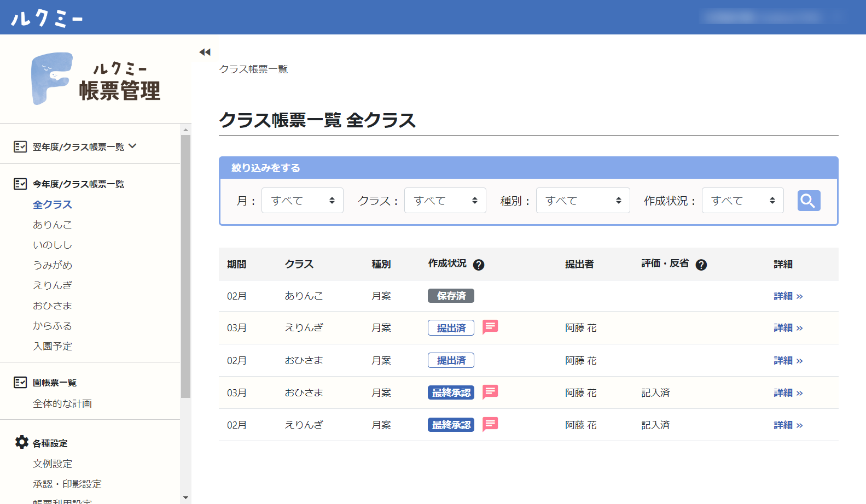Open comment icon on 03月 おひさま row
Screen dimensions: 866x504
tap(490, 392)
